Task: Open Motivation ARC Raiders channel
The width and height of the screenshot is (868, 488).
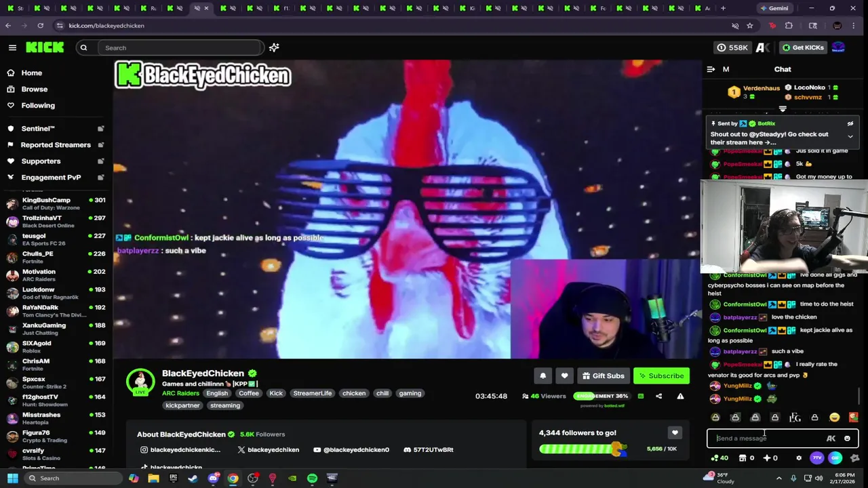Action: [56, 275]
